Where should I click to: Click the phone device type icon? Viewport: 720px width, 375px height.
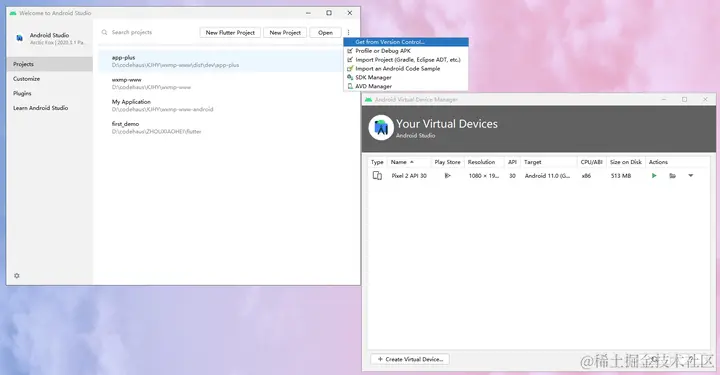(x=377, y=175)
